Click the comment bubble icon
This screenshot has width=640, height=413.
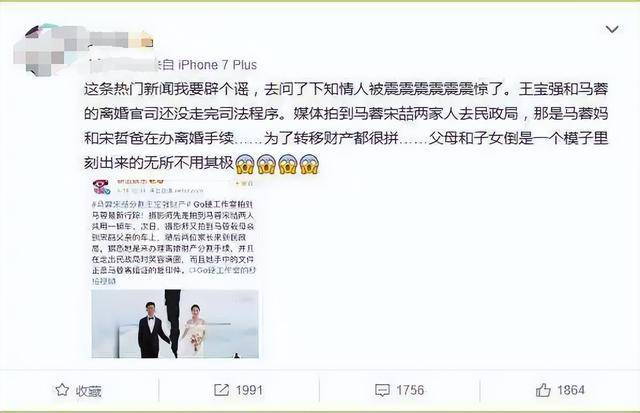click(x=382, y=390)
